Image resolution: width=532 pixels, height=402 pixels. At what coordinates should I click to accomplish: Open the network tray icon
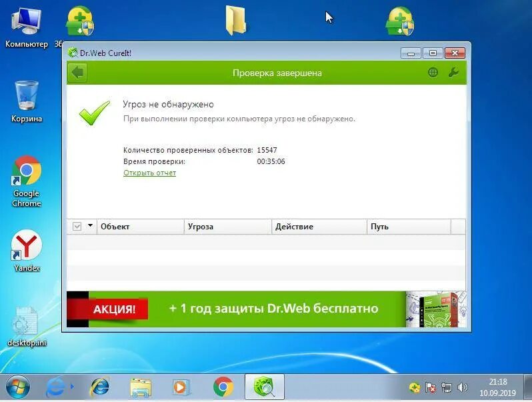coord(447,387)
